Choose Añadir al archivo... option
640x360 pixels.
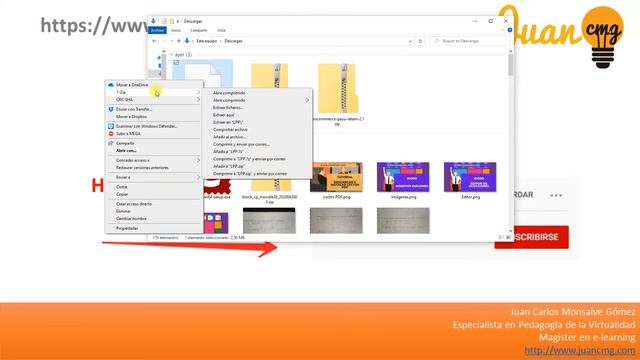229,137
